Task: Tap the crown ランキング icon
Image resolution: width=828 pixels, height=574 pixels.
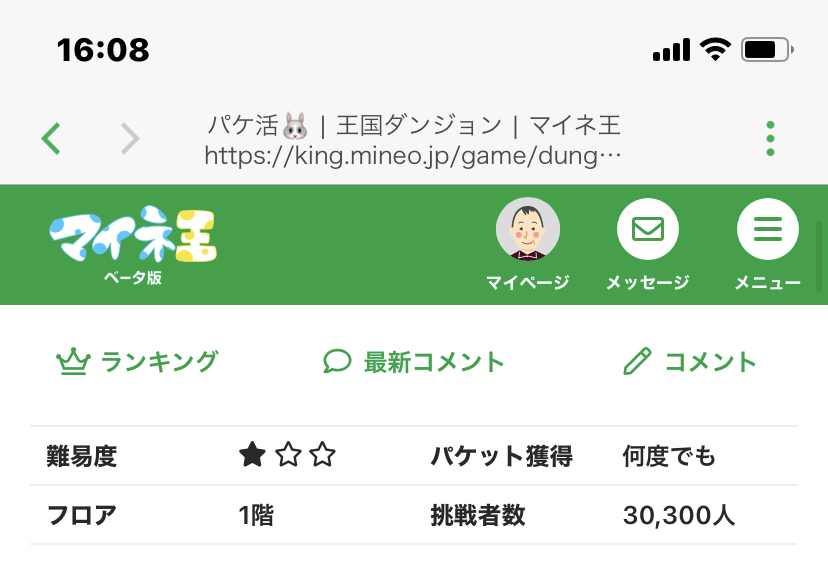Action: pyautogui.click(x=73, y=362)
